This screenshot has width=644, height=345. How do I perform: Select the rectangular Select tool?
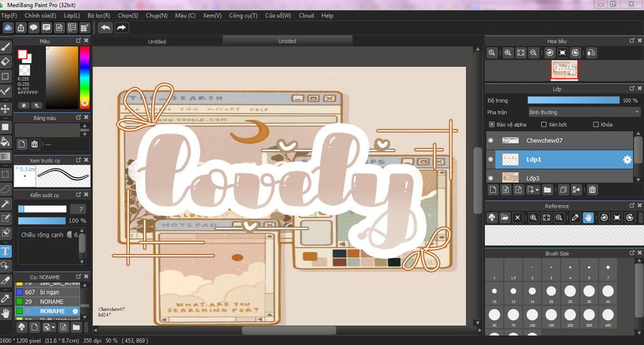click(5, 174)
